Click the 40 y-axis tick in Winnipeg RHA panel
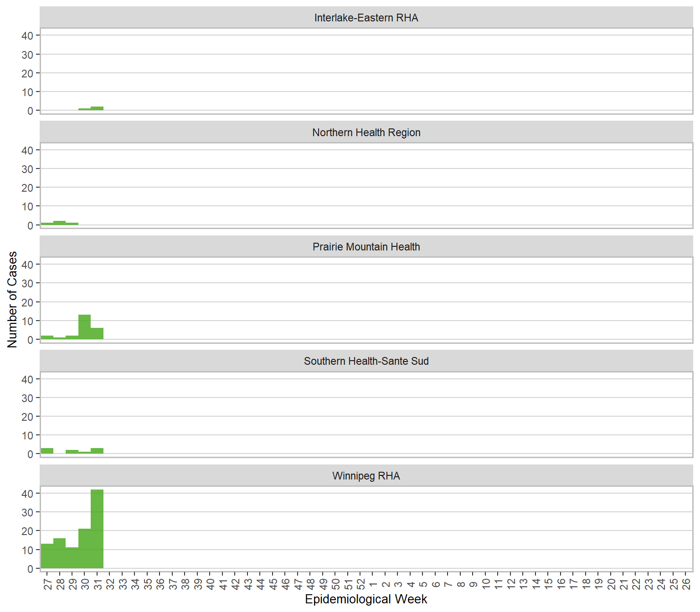The width and height of the screenshot is (700, 612). tap(27, 494)
